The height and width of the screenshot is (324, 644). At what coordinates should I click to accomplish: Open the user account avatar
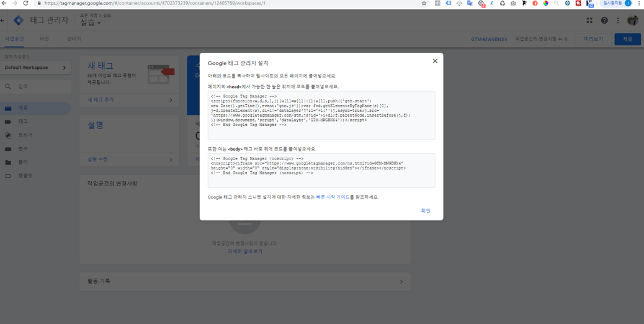[632, 20]
